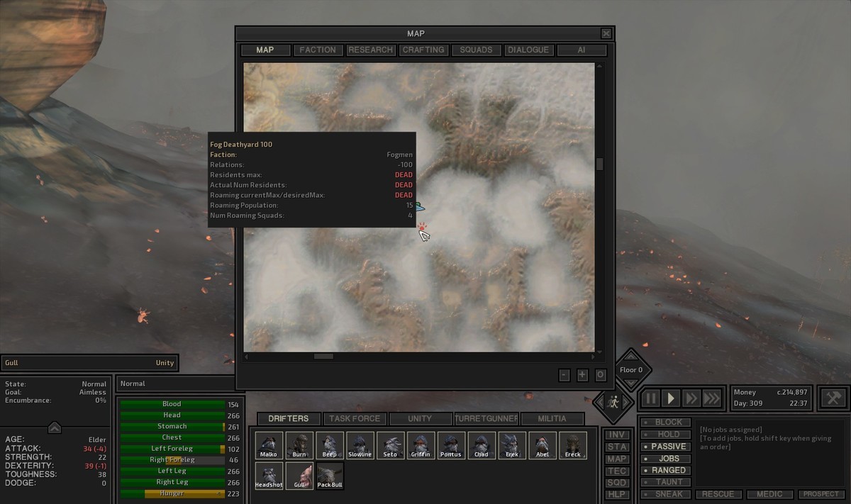Toggle BLOCK stance

point(664,422)
